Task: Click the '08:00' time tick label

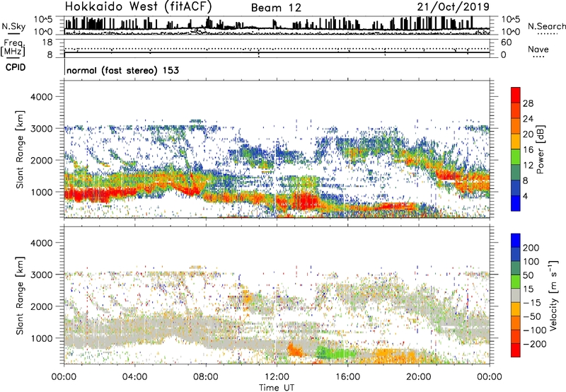Action: coord(206,377)
